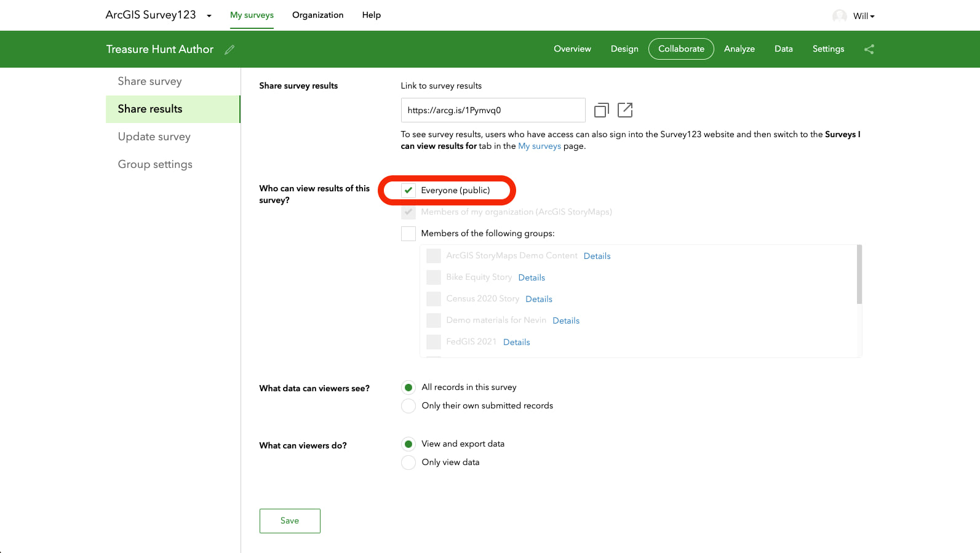Open results link in new window icon
Image resolution: width=980 pixels, height=553 pixels.
tap(624, 110)
